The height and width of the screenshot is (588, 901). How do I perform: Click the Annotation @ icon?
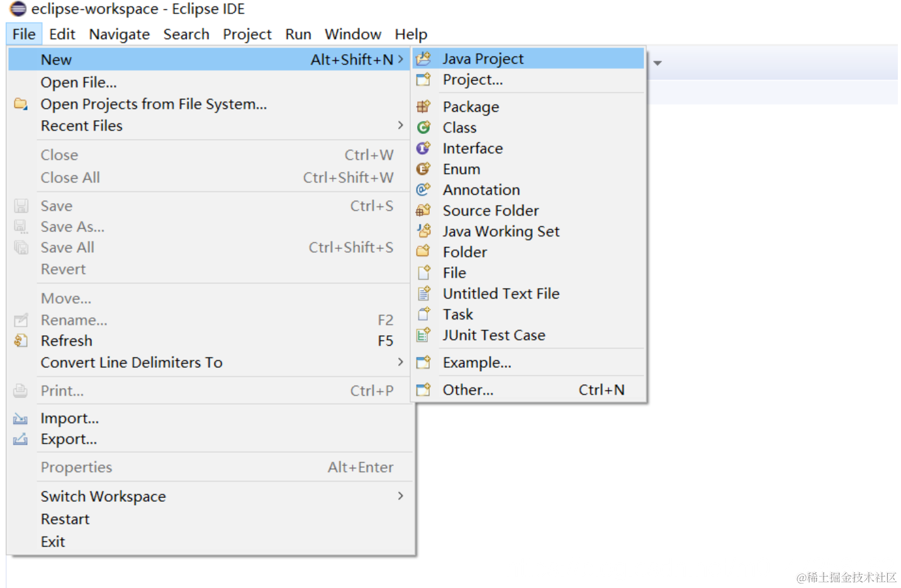pos(423,189)
